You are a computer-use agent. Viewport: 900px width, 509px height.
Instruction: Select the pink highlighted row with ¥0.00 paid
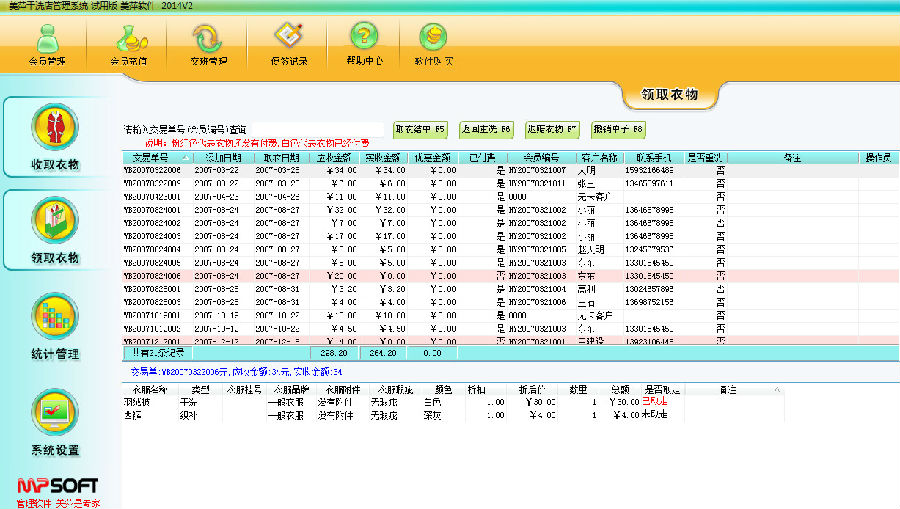coord(400,275)
